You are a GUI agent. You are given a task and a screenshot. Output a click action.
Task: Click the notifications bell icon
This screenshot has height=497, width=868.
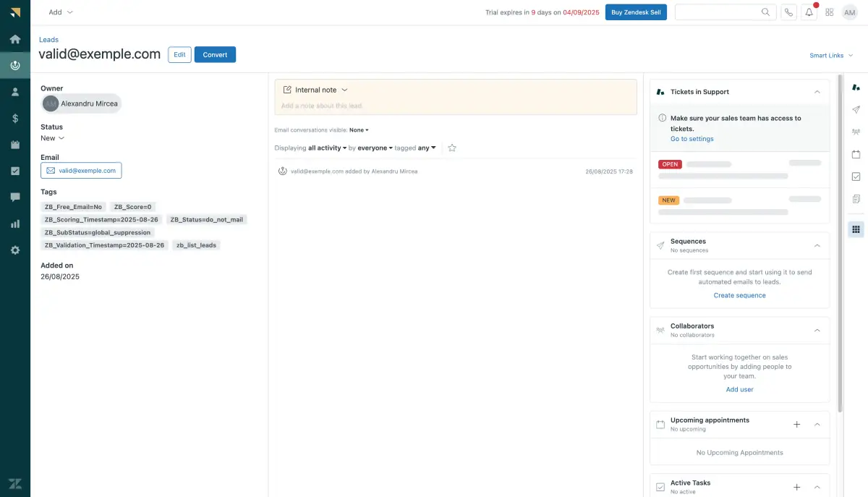pos(809,12)
